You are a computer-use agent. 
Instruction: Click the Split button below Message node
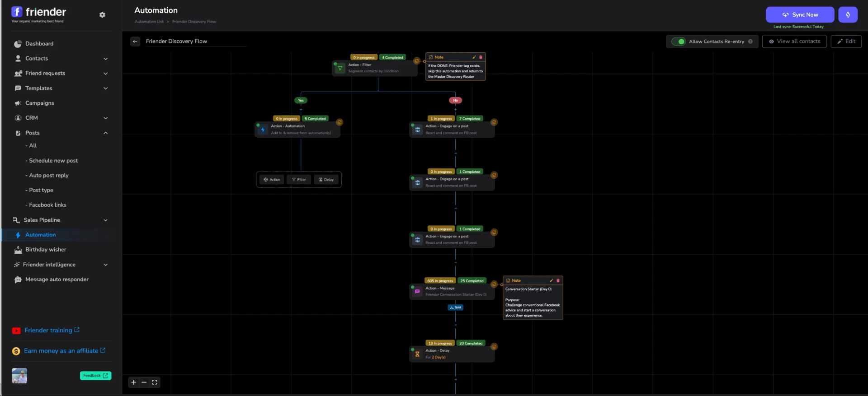point(455,307)
